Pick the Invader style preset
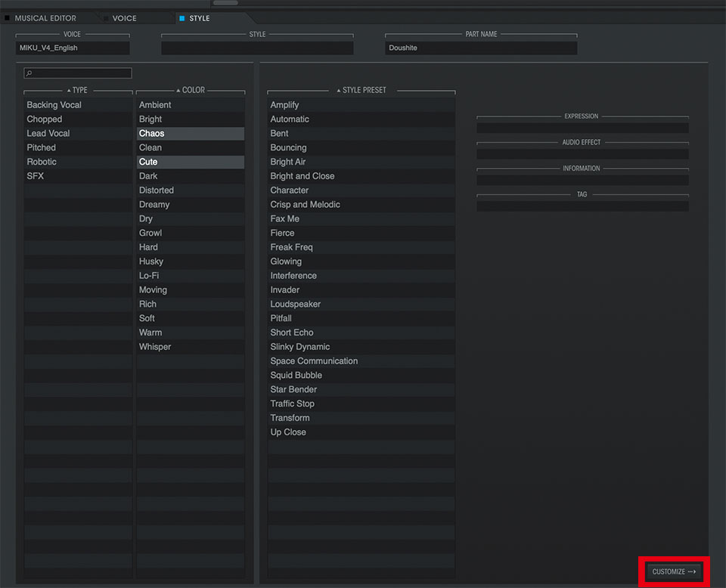The image size is (726, 588). [361, 290]
